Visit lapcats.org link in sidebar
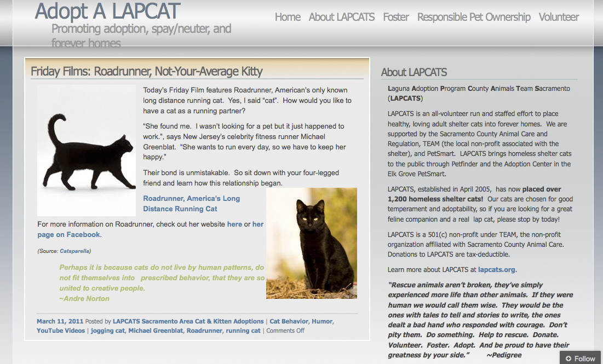 click(x=496, y=270)
